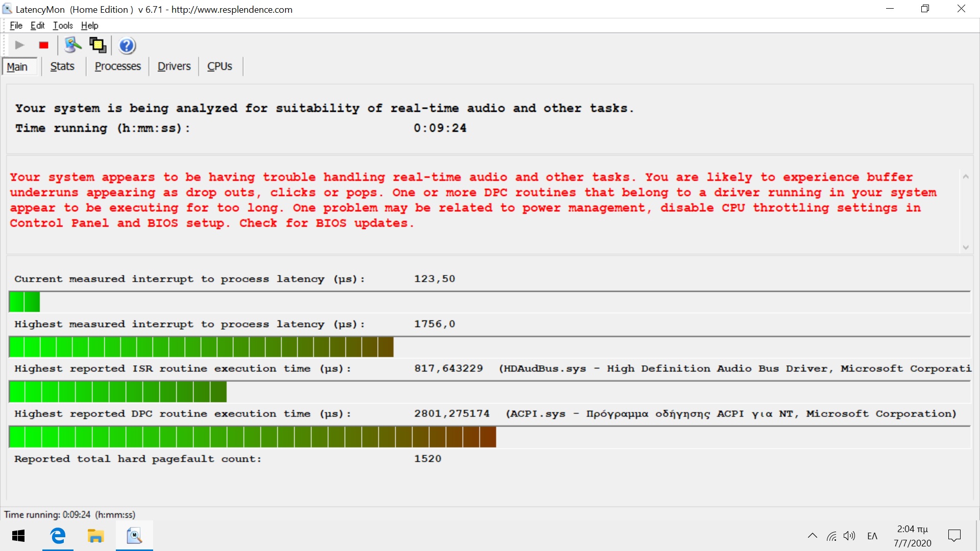
Task: Click the HDAudBus.sys driver description text
Action: [735, 368]
